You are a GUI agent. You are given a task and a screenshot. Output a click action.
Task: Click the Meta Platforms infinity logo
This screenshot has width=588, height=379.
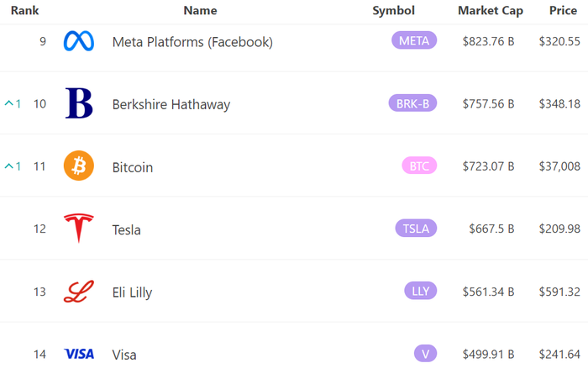pos(79,41)
